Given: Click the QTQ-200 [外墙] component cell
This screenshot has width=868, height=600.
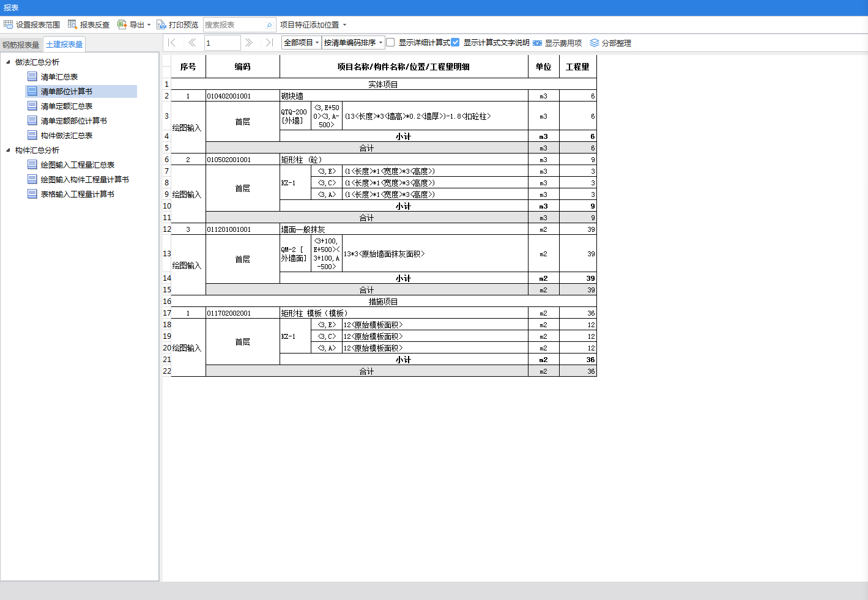Looking at the screenshot, I should pyautogui.click(x=295, y=116).
